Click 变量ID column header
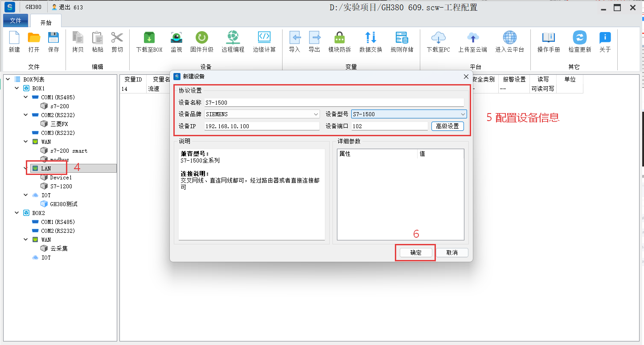This screenshot has width=644, height=345. pos(133,79)
